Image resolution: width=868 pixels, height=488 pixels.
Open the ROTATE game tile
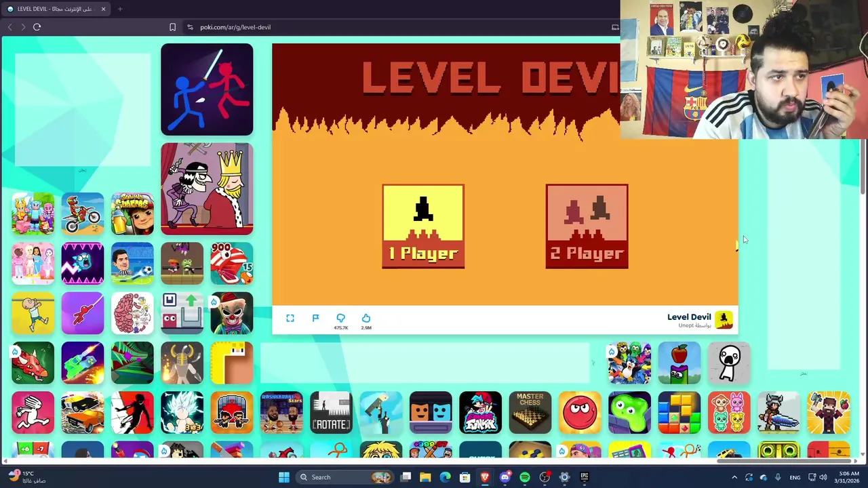point(331,412)
